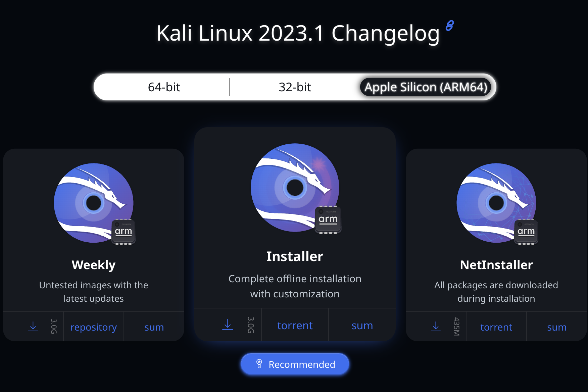Viewport: 588px width, 392px height.
Task: Click 'Complete offline installation with customization' text
Action: point(295,286)
